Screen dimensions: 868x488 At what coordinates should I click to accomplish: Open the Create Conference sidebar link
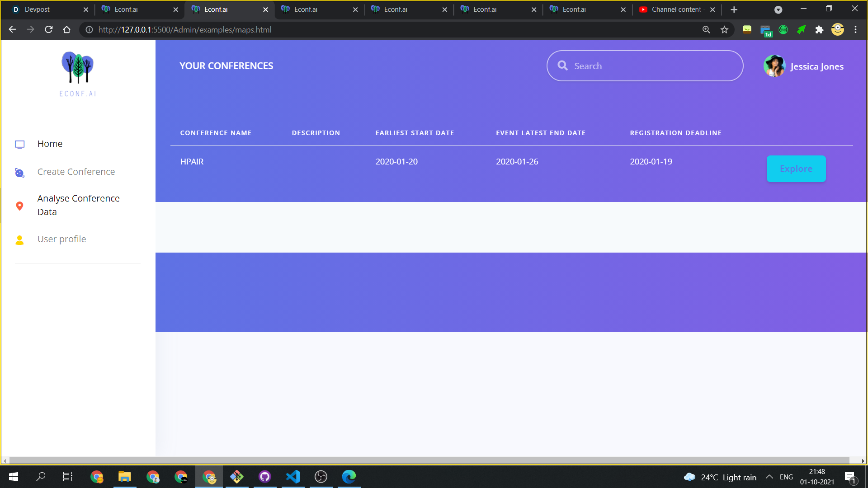(76, 172)
